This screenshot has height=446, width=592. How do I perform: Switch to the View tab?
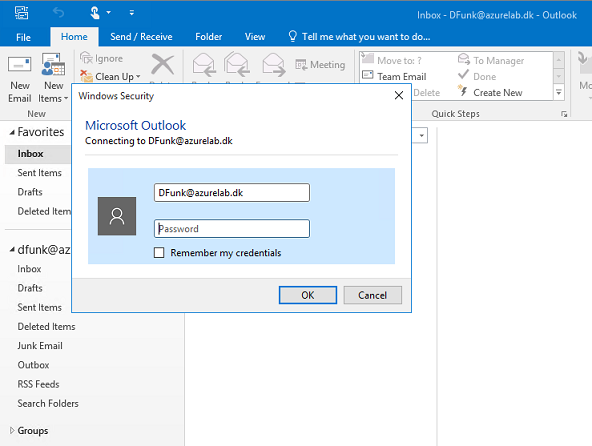coord(255,37)
